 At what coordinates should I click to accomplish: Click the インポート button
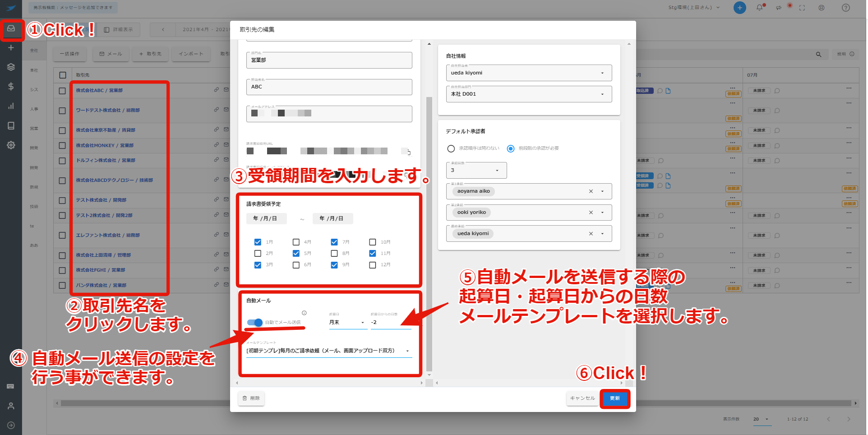point(191,54)
